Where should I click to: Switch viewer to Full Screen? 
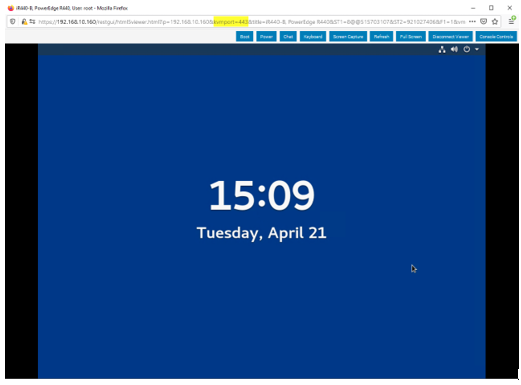411,36
